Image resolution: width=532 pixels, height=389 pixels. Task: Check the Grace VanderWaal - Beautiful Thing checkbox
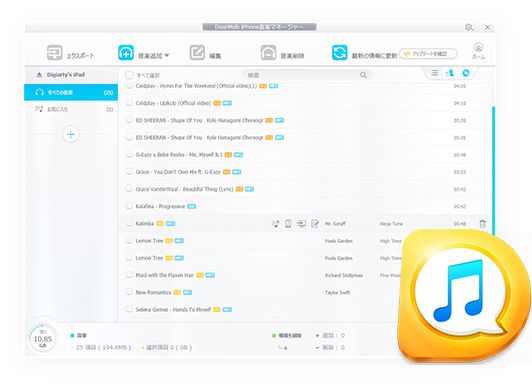click(129, 189)
